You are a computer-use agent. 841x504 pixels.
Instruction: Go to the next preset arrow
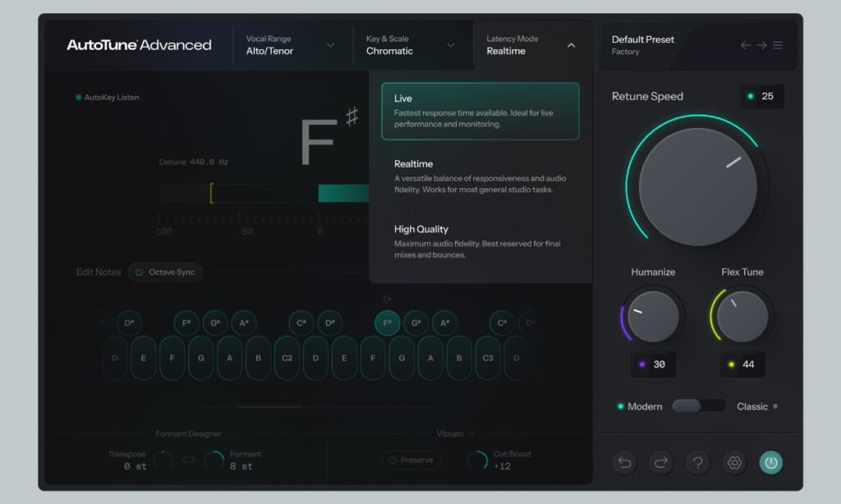click(761, 45)
